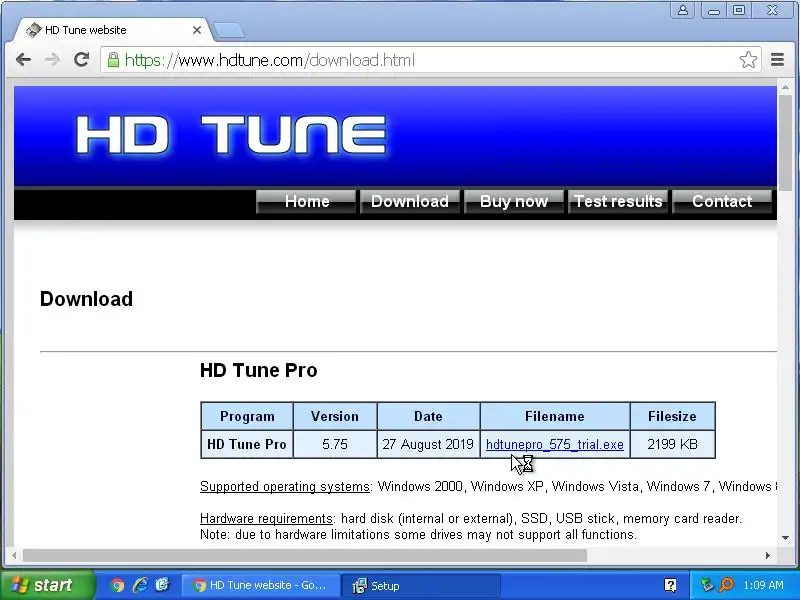Click the Download page heading
Viewport: 800px width, 600px height.
click(x=86, y=299)
